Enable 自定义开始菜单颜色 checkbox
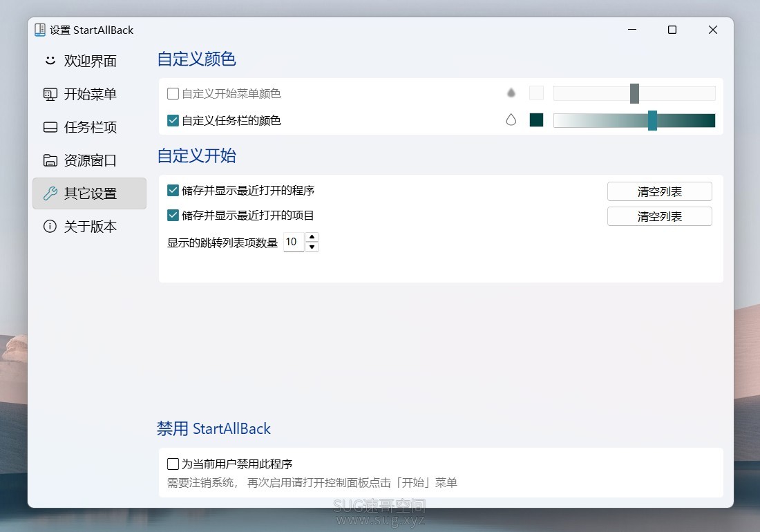Image resolution: width=760 pixels, height=532 pixels. point(173,93)
